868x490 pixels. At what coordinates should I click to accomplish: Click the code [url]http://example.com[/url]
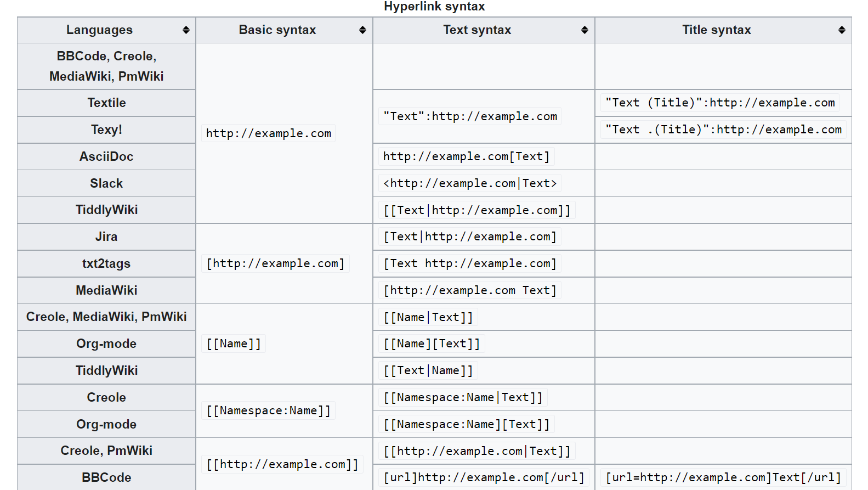tap(484, 477)
